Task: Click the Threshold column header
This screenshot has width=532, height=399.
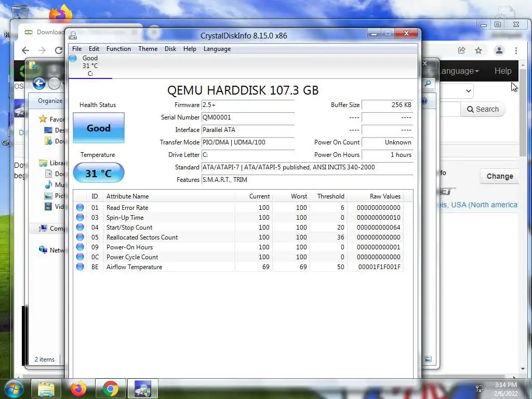Action: (328, 196)
